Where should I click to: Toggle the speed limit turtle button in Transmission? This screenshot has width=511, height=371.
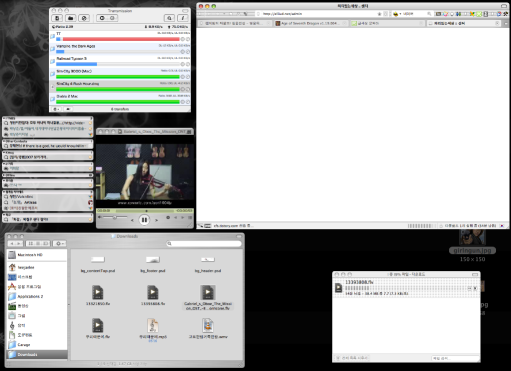pos(68,109)
